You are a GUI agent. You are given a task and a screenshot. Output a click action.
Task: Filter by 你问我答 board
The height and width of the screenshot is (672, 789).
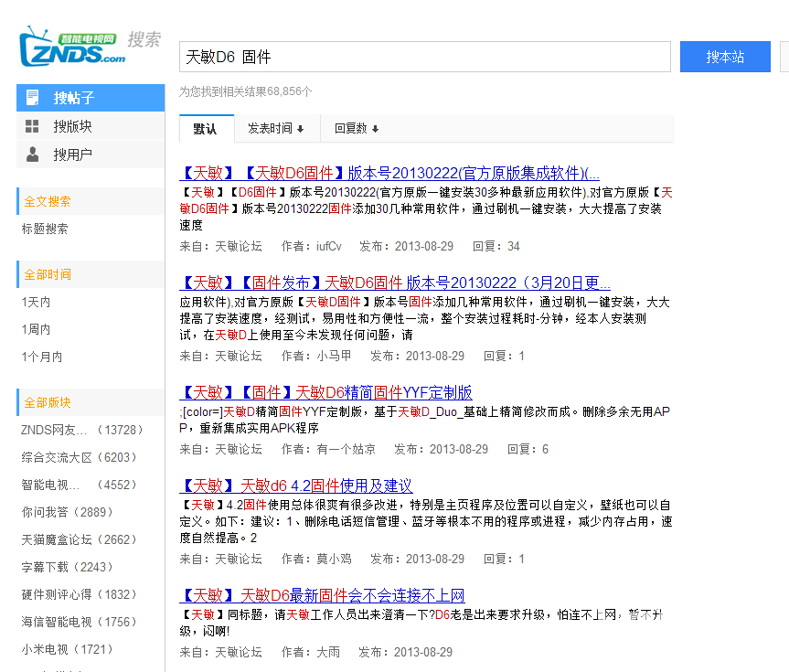click(x=67, y=512)
